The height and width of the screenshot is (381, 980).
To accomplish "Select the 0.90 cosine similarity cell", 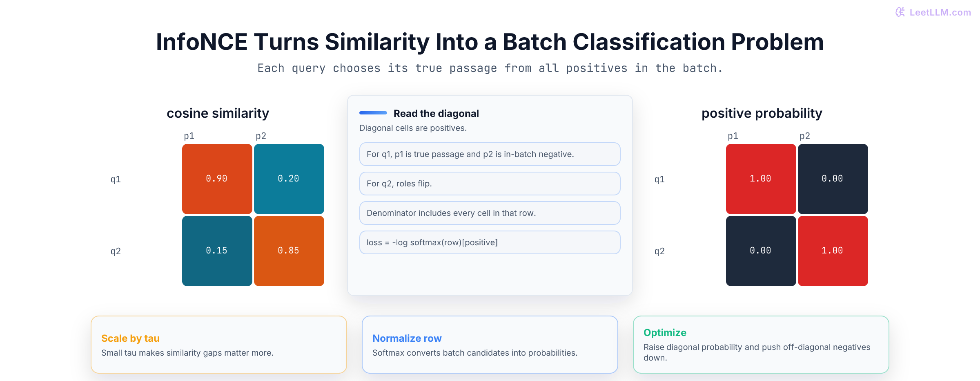I will (217, 179).
